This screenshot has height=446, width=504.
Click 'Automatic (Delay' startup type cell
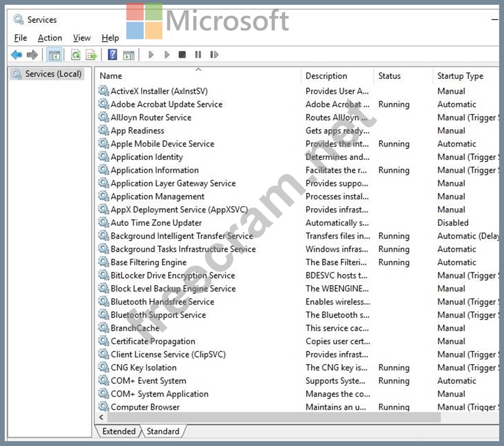click(x=468, y=236)
